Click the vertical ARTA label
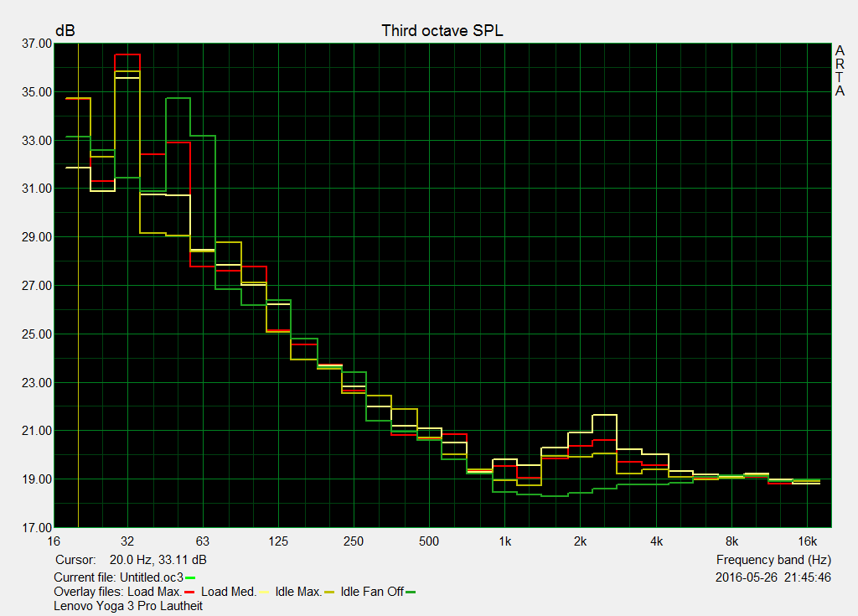Image resolution: width=858 pixels, height=616 pixels. [840, 71]
